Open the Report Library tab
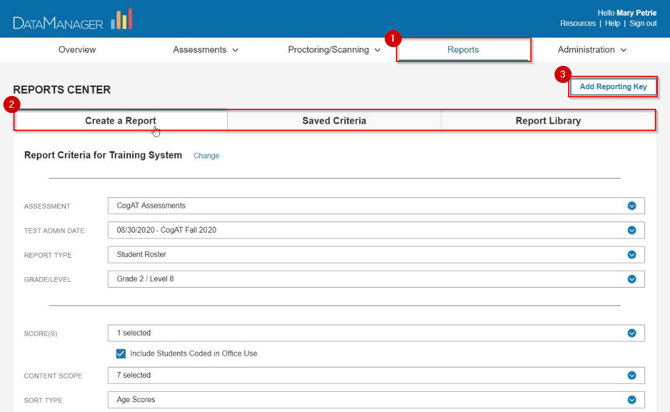Screen dimensions: 670x412 pos(548,121)
